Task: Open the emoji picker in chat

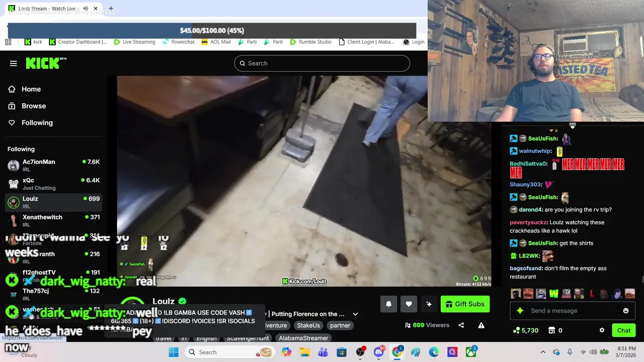Action: click(x=626, y=311)
